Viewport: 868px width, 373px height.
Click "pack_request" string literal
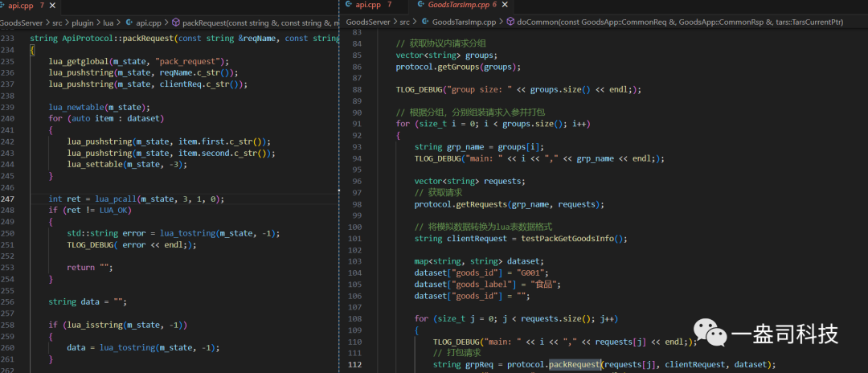click(x=189, y=61)
